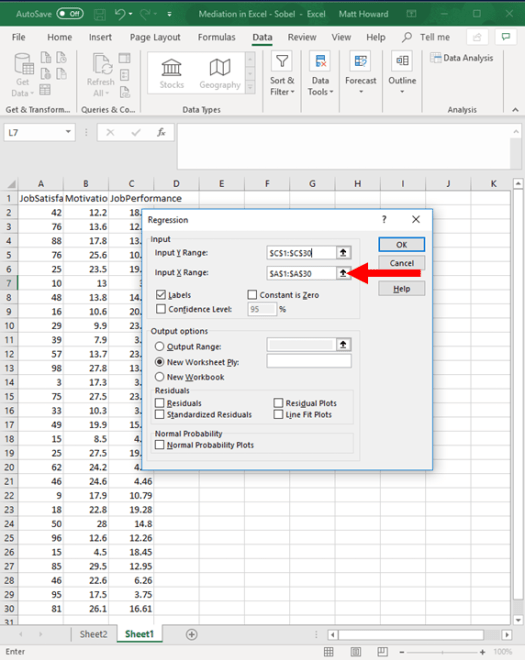Expand the formula bar chevron
525x660 pixels.
(516, 132)
